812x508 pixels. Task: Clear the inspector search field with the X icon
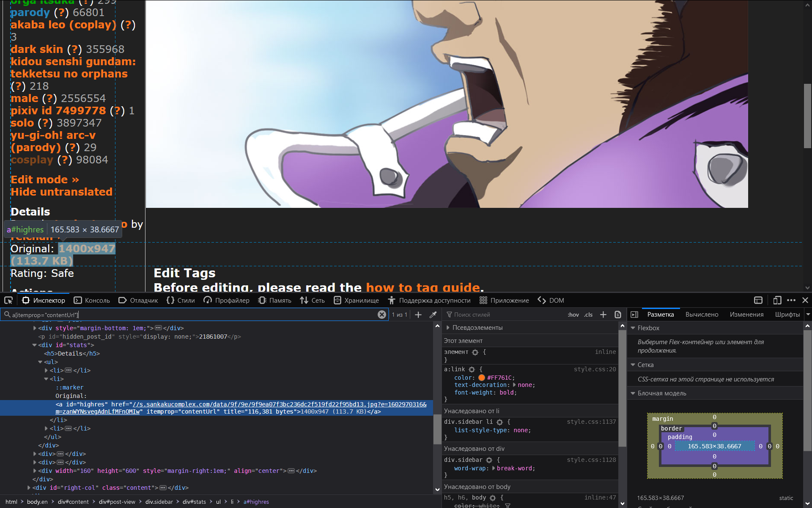pos(382,315)
